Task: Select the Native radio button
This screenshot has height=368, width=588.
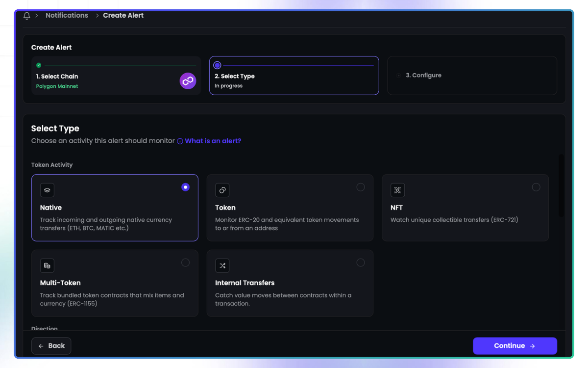Action: point(185,187)
